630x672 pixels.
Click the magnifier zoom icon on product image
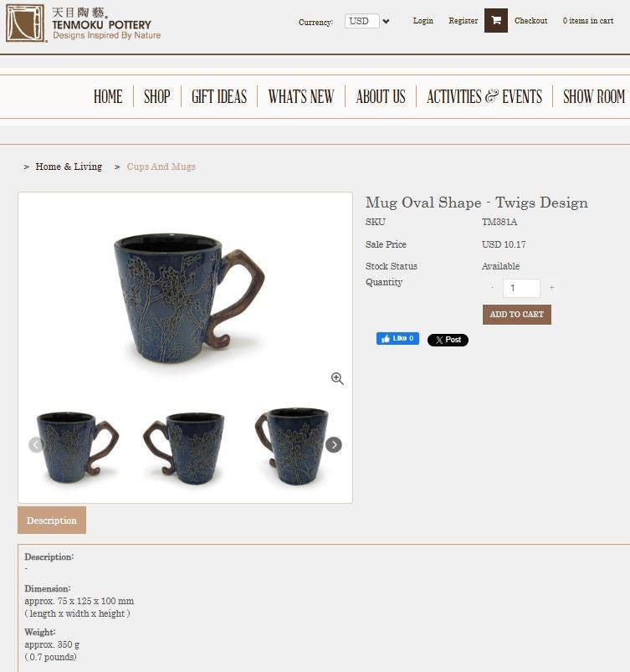pyautogui.click(x=337, y=378)
